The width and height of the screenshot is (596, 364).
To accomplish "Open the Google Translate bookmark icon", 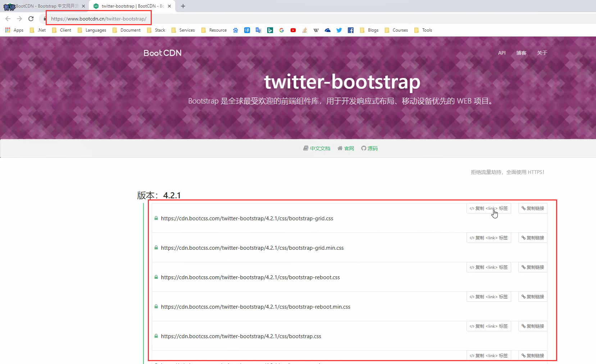I will [259, 30].
